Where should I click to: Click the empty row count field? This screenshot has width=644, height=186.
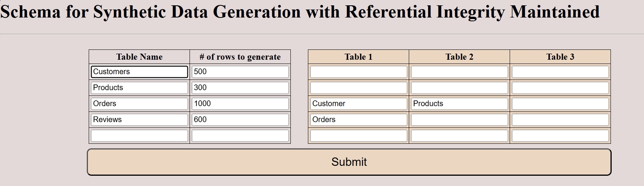240,136
